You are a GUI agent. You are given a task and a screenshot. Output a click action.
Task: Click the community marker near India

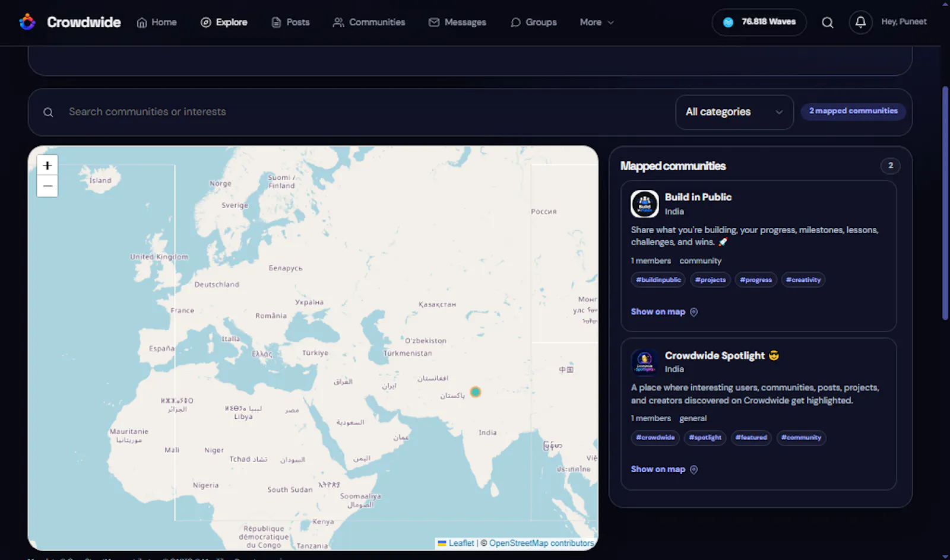(476, 392)
